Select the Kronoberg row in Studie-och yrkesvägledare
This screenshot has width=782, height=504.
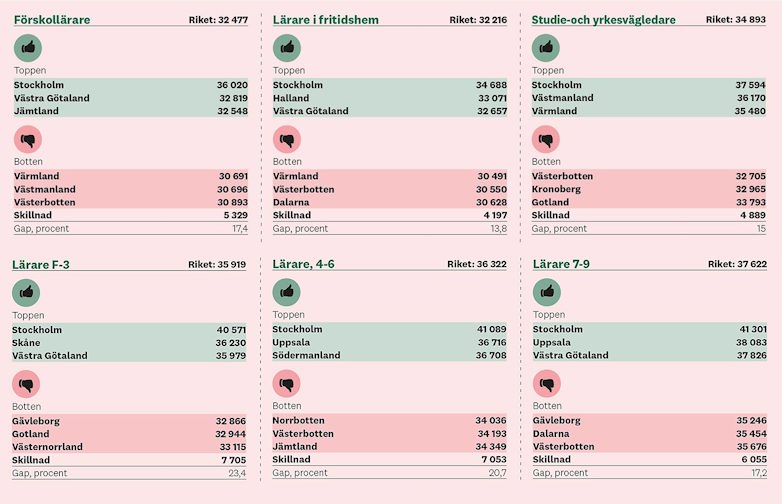pos(648,189)
